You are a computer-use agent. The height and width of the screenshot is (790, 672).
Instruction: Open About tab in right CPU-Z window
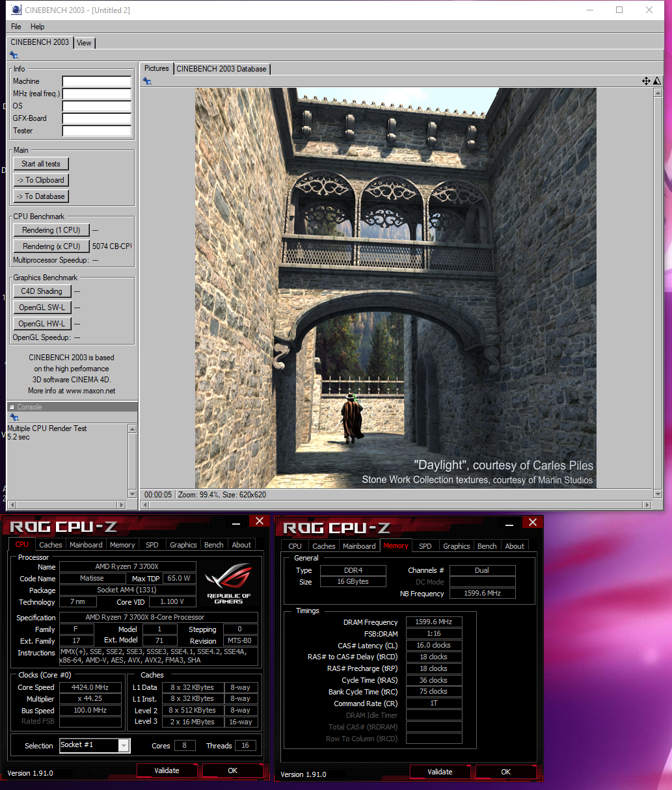515,546
